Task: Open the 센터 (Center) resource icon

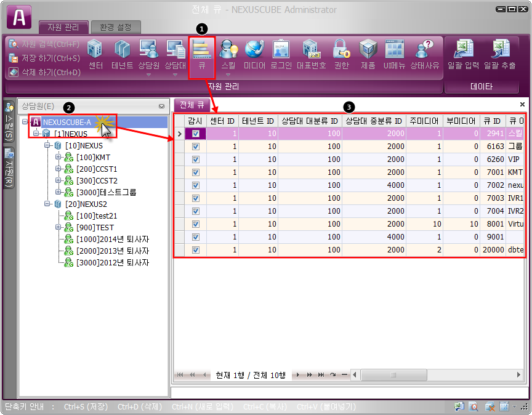Action: click(x=95, y=54)
